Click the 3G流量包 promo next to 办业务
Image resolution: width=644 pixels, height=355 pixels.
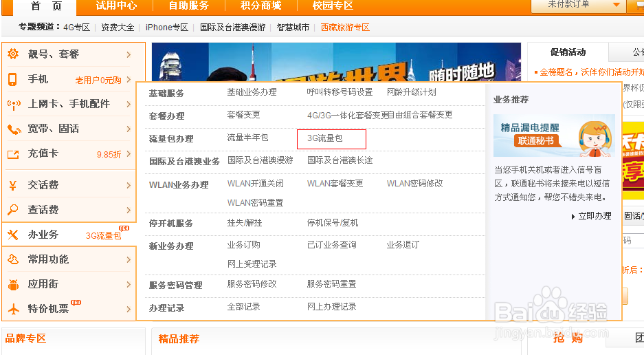click(x=104, y=236)
